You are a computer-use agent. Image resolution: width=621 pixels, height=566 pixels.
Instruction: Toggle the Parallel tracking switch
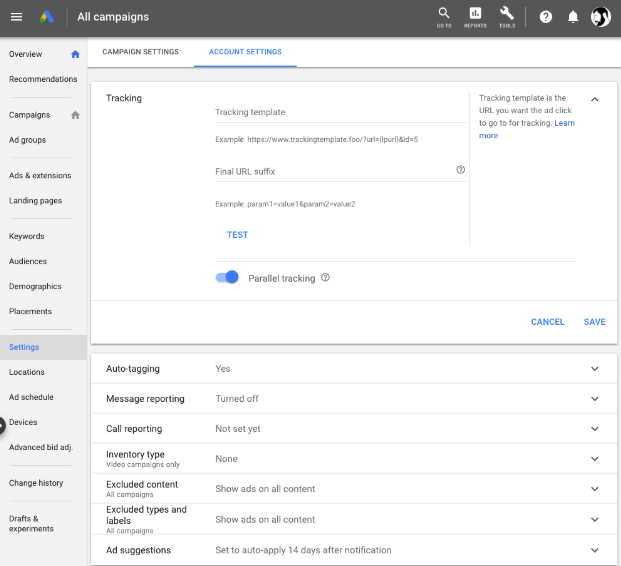[227, 277]
